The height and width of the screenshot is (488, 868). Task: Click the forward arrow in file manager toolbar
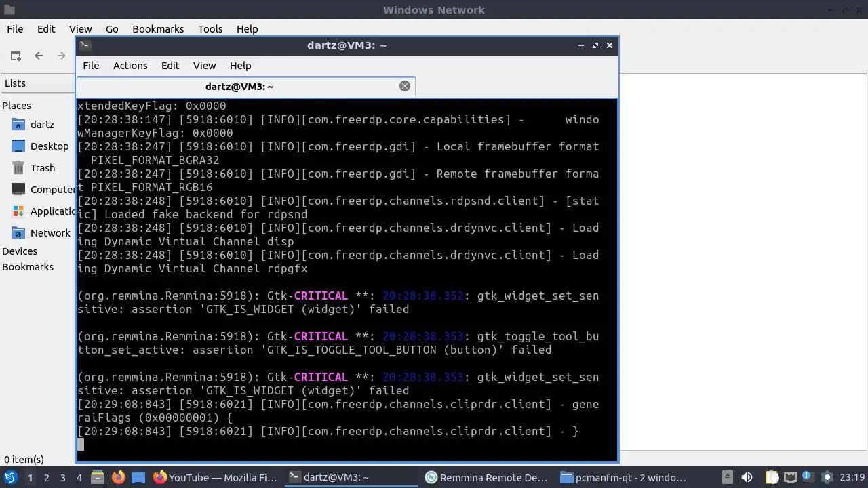click(x=62, y=56)
